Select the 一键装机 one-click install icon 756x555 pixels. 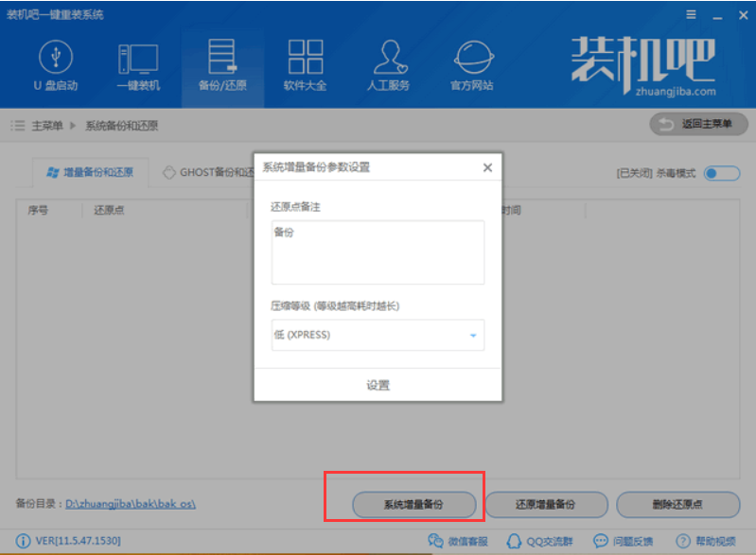(x=138, y=65)
